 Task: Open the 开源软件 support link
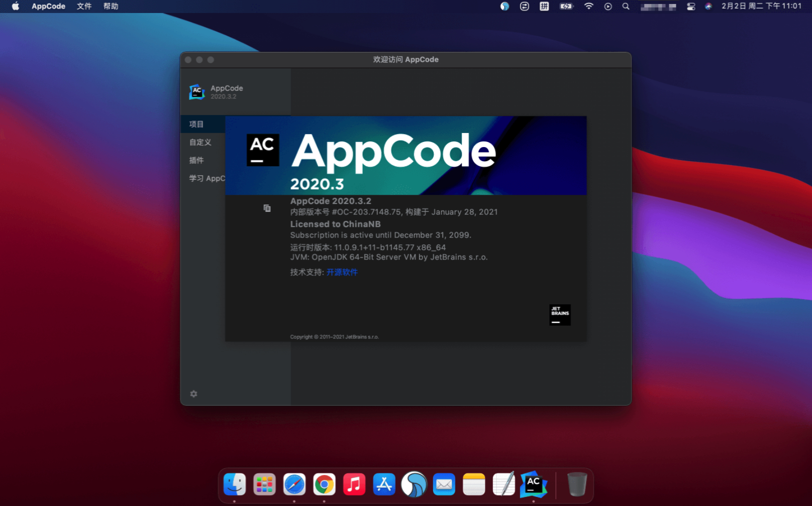[342, 272]
